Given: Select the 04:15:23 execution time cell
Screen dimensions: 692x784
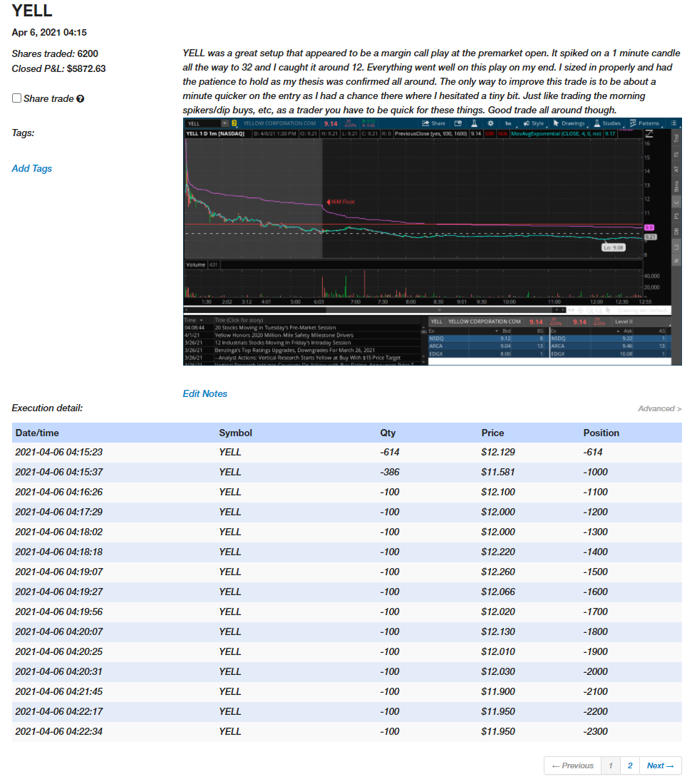Looking at the screenshot, I should [59, 452].
